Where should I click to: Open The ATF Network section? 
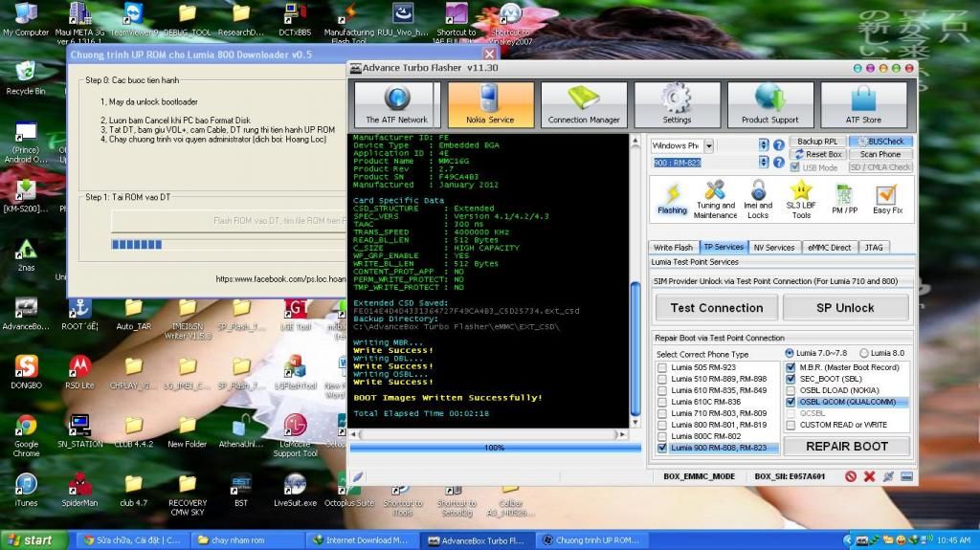tap(397, 104)
